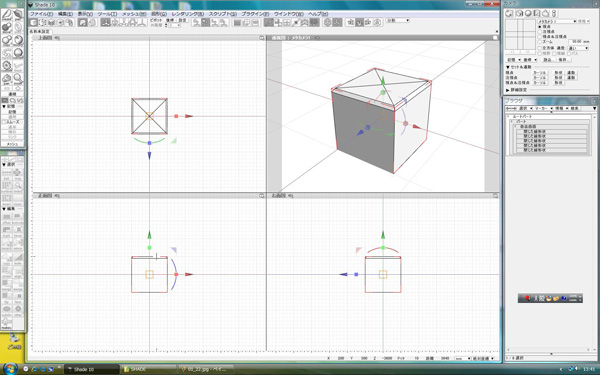Collapse the 編集 section in the lower toolbox
600x375 pixels.
pos(4,209)
